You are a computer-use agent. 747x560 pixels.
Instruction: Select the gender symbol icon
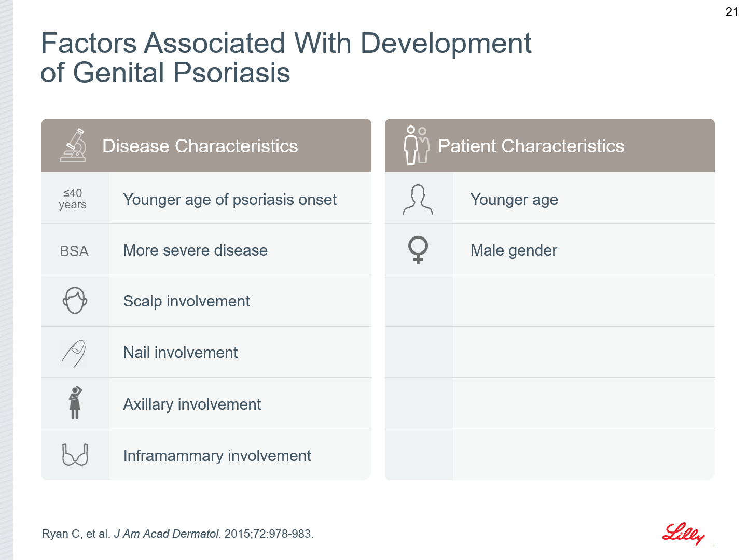pyautogui.click(x=418, y=250)
